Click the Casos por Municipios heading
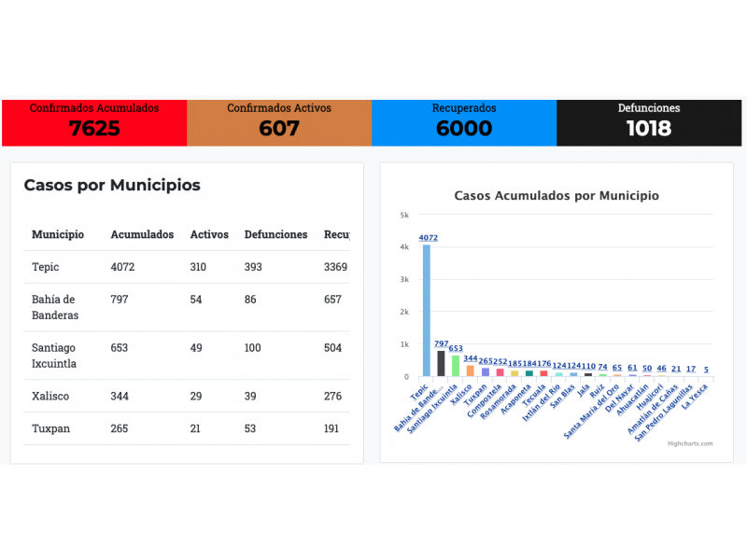The image size is (747, 560). tap(112, 185)
